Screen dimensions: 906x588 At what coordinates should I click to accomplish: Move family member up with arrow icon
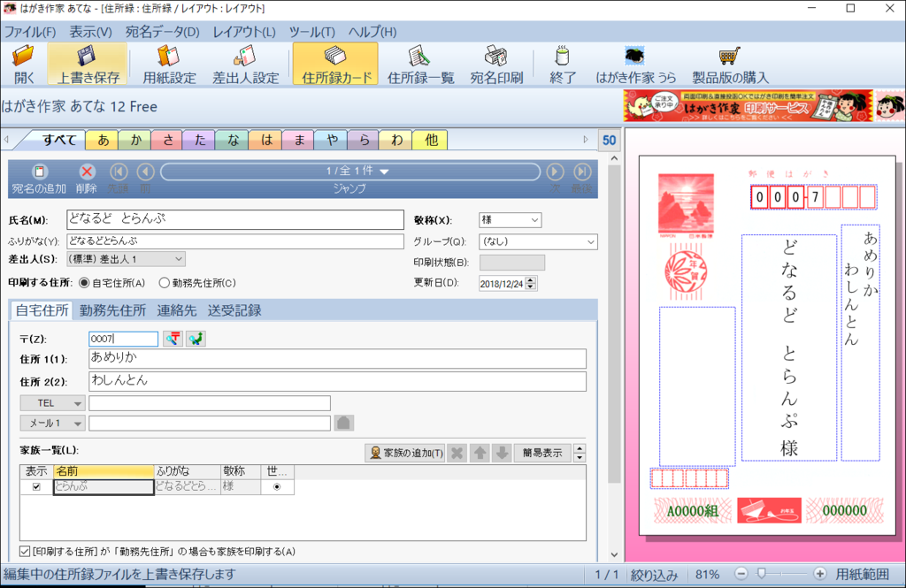(480, 453)
